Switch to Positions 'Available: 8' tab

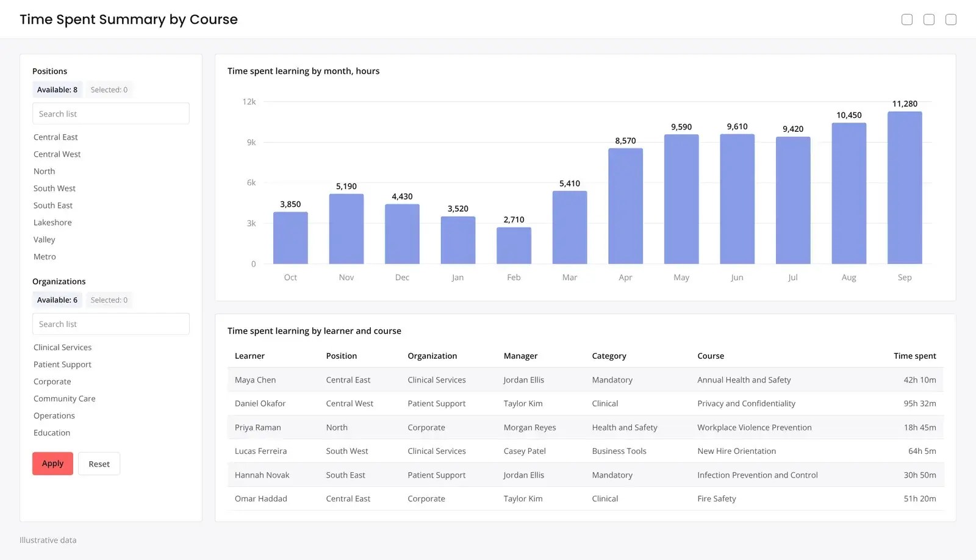tap(57, 90)
